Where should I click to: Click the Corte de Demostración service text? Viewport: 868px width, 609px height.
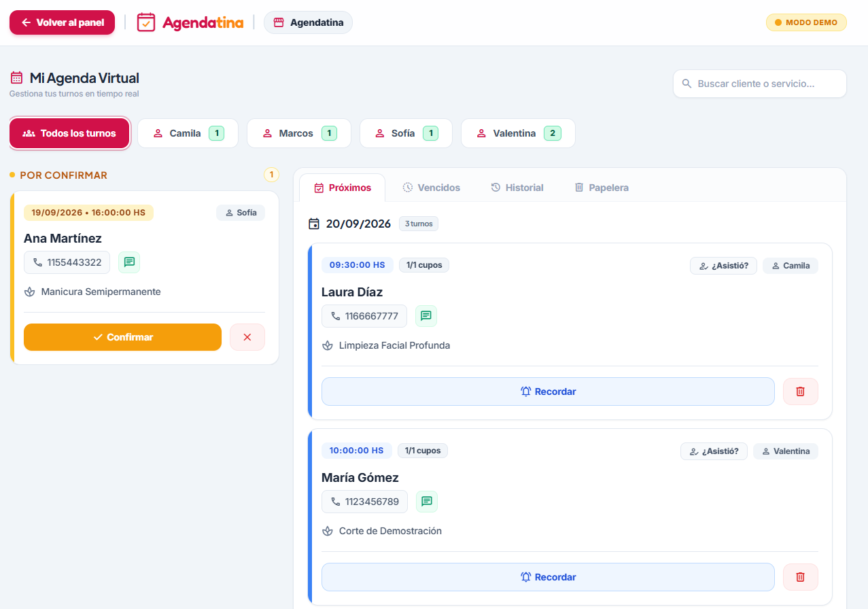click(x=390, y=531)
